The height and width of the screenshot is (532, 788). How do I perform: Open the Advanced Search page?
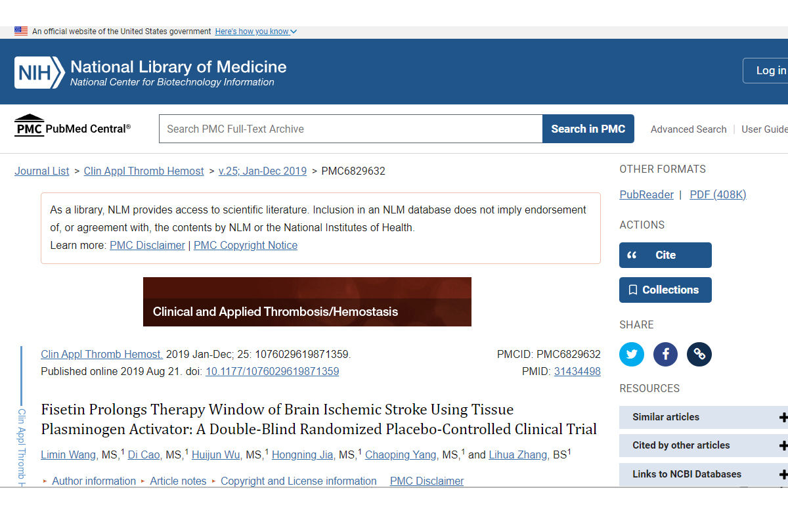[688, 129]
